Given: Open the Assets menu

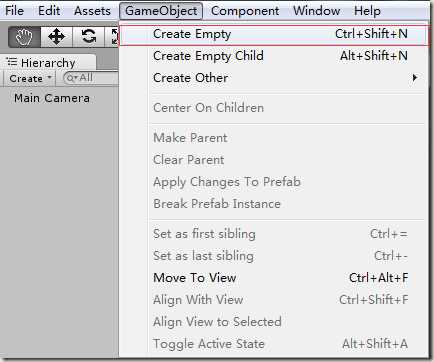Looking at the screenshot, I should click(92, 11).
